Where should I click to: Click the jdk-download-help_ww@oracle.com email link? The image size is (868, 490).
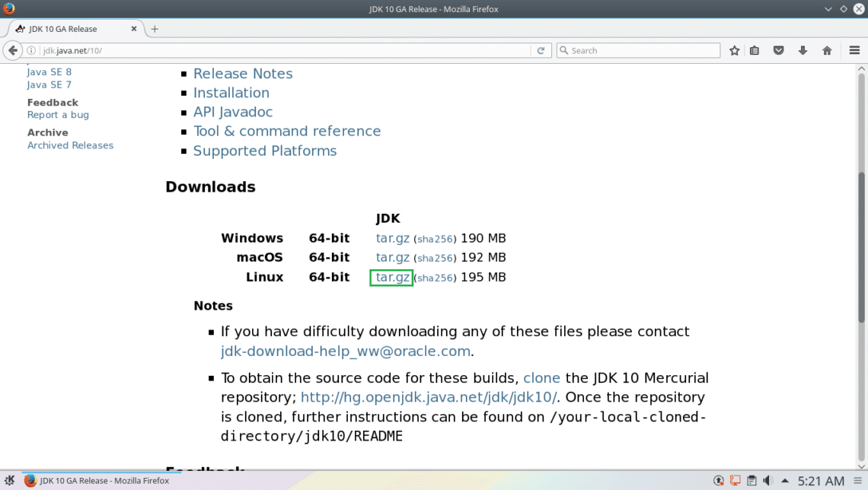pos(346,352)
